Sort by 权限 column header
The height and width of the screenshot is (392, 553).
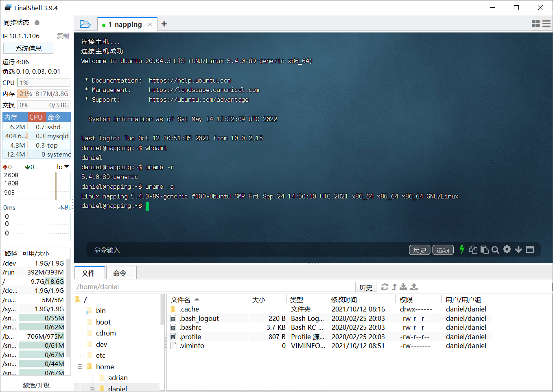point(418,300)
